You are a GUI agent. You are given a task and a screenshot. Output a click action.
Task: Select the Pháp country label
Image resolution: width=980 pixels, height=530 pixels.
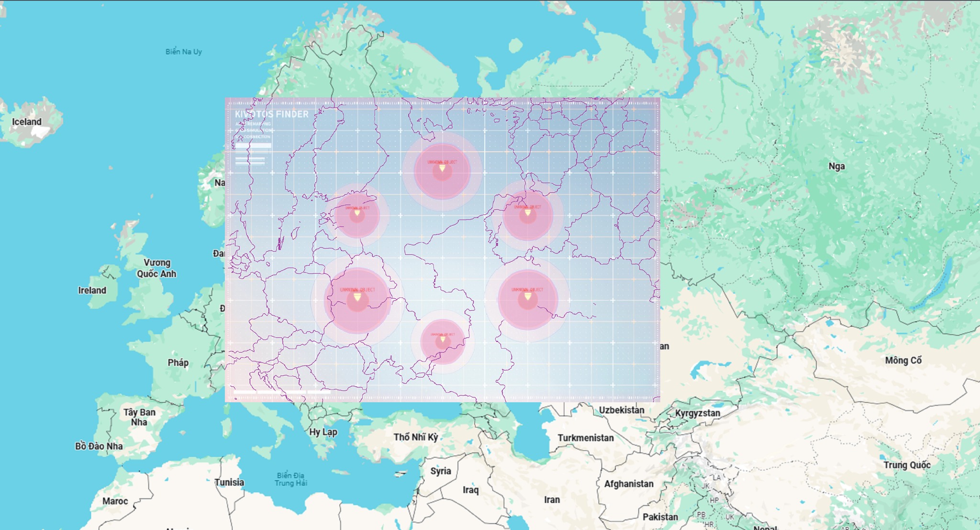[178, 362]
